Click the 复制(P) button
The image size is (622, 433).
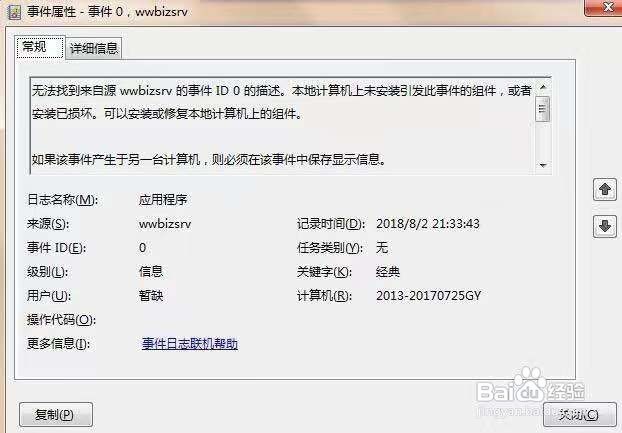coord(56,415)
